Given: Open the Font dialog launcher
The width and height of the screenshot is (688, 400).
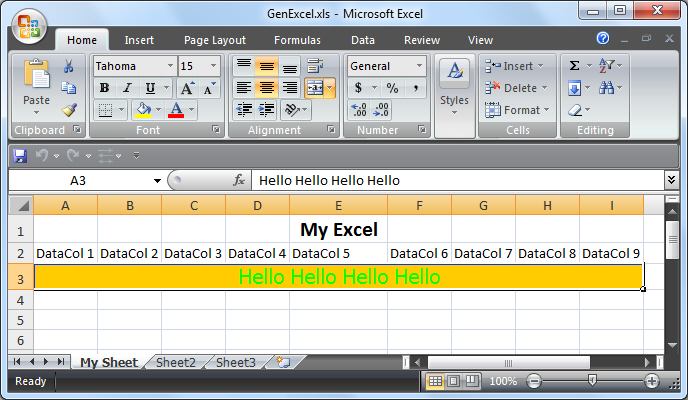Looking at the screenshot, I should click(x=216, y=129).
